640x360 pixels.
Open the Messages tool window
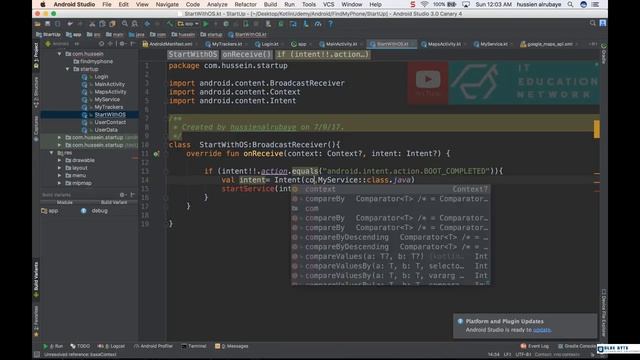(x=231, y=346)
